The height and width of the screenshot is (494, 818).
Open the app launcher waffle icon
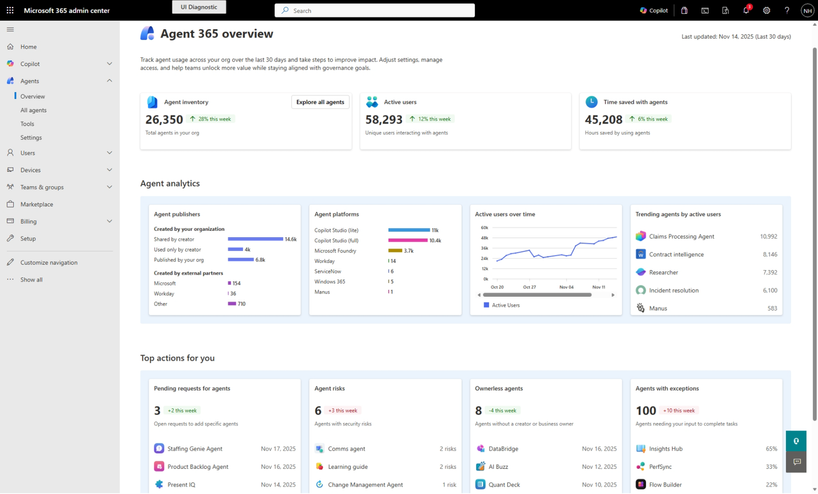coord(10,10)
